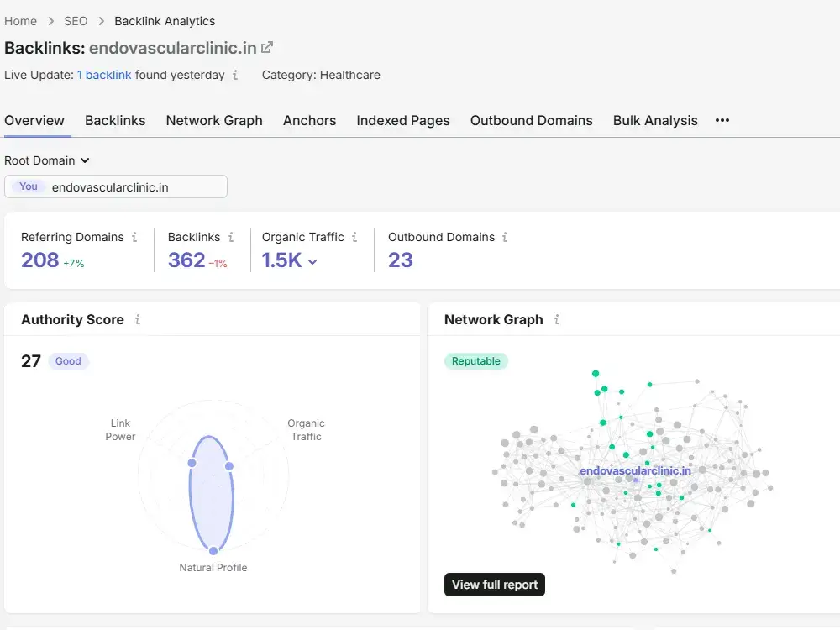
Task: Click Category: Healthcare text
Action: click(x=321, y=75)
